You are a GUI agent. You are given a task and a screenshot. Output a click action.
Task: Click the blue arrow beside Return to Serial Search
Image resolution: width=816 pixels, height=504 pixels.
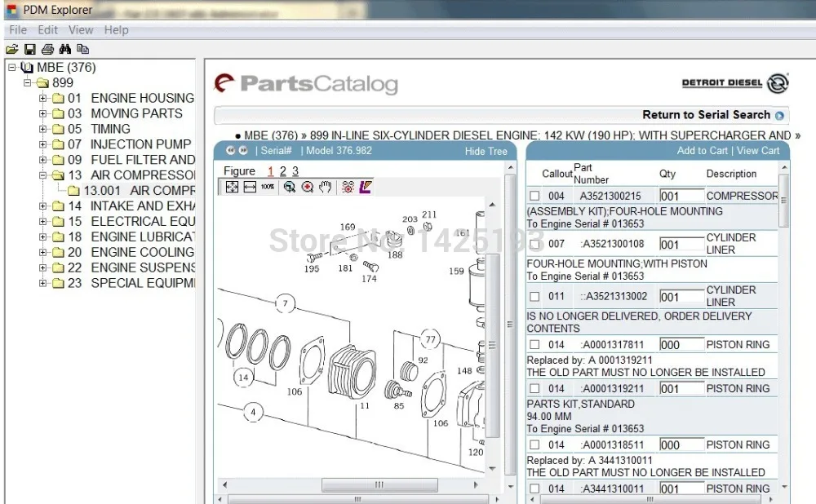pos(779,116)
